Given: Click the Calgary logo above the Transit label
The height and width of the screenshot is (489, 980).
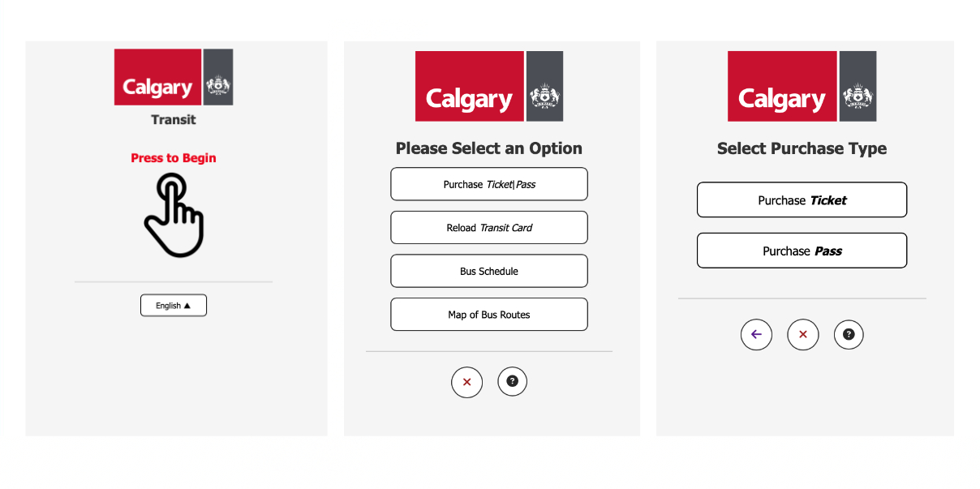Looking at the screenshot, I should click(157, 77).
